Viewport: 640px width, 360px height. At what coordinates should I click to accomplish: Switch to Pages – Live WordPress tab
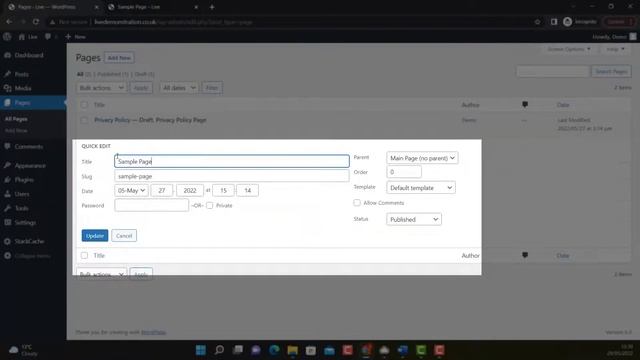[53, 7]
